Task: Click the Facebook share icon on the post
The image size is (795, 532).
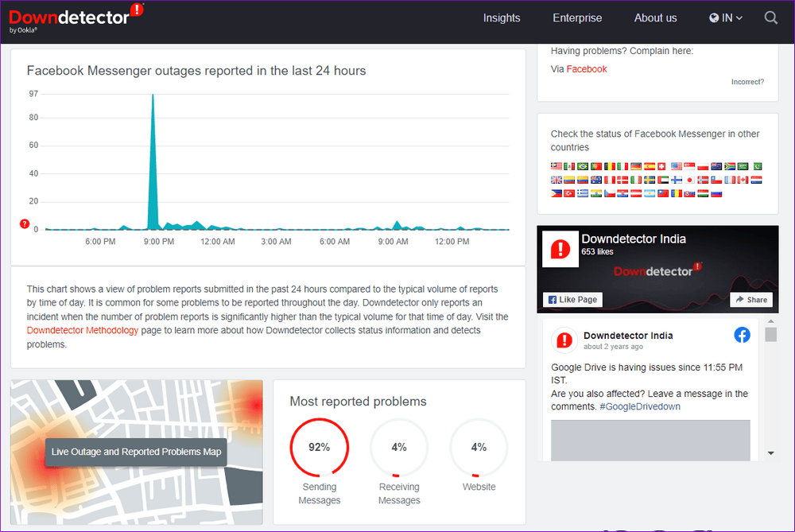Action: [x=743, y=335]
